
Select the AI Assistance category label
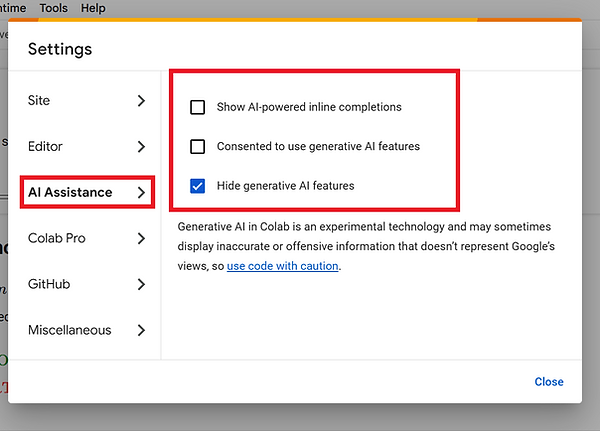pos(70,192)
